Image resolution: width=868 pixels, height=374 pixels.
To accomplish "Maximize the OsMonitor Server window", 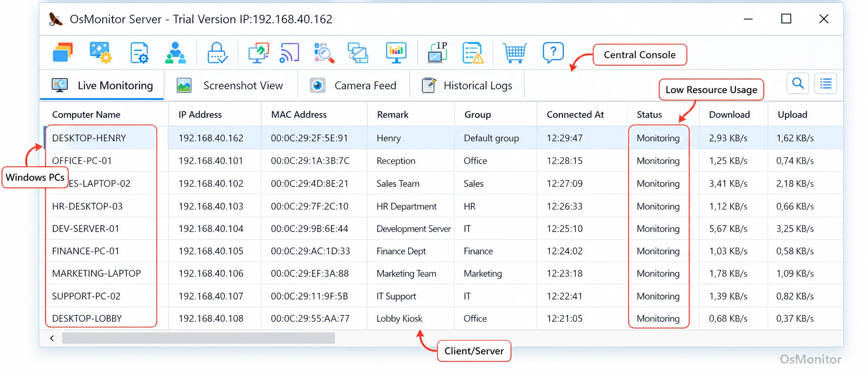I will coord(786,19).
